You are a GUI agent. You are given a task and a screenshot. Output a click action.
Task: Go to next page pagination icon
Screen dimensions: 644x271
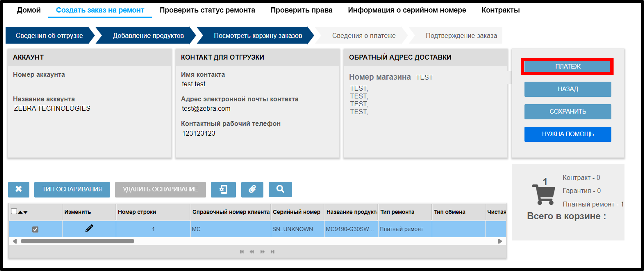point(262,252)
